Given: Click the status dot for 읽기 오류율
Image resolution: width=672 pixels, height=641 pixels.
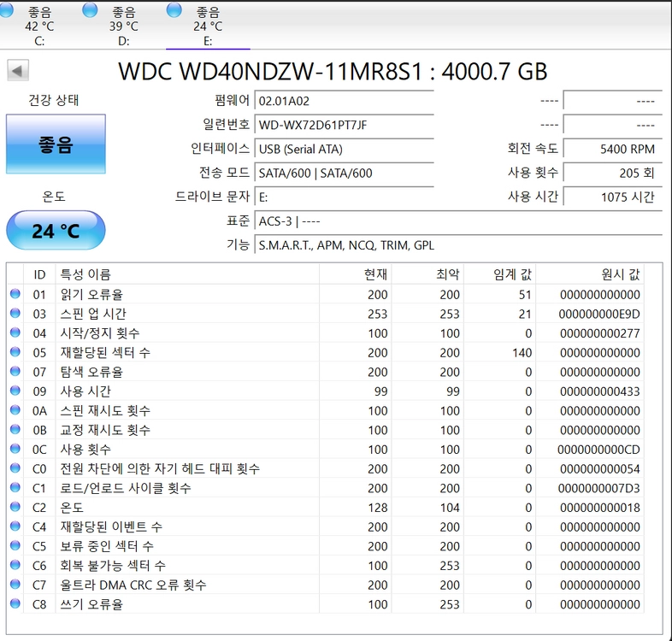Looking at the screenshot, I should pyautogui.click(x=15, y=294).
